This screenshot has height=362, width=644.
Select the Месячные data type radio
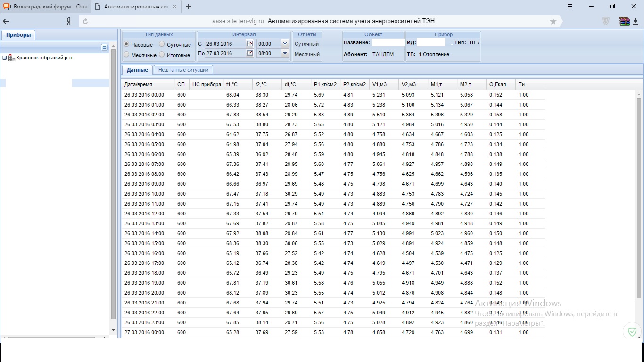[x=126, y=55]
